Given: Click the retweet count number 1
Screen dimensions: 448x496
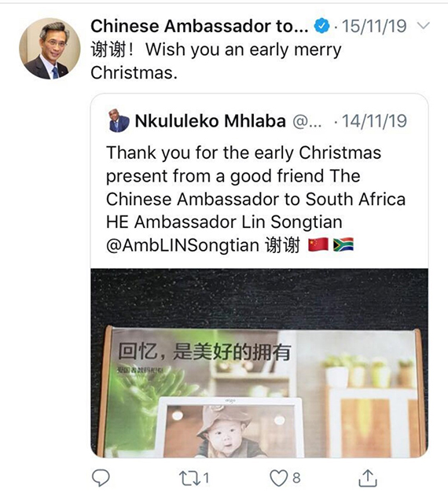Looking at the screenshot, I should coord(206,478).
